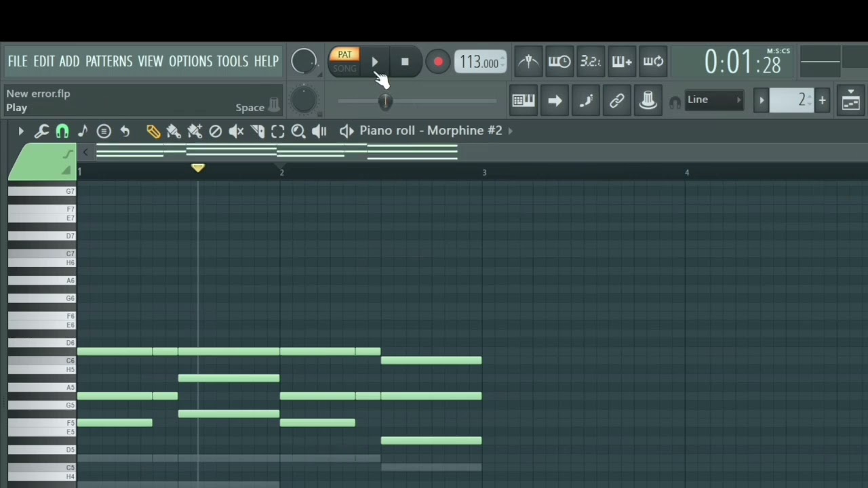
Task: Open the Stamp note icon menu
Action: (x=83, y=131)
